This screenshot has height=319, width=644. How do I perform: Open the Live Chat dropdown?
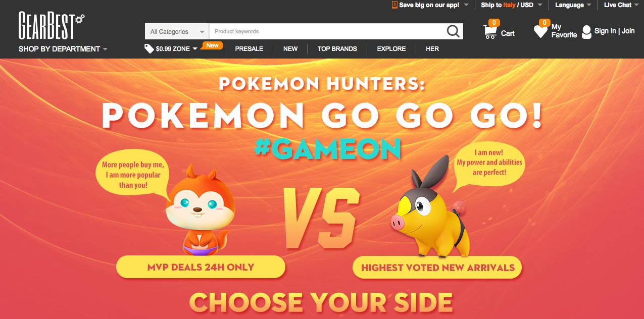(x=621, y=5)
